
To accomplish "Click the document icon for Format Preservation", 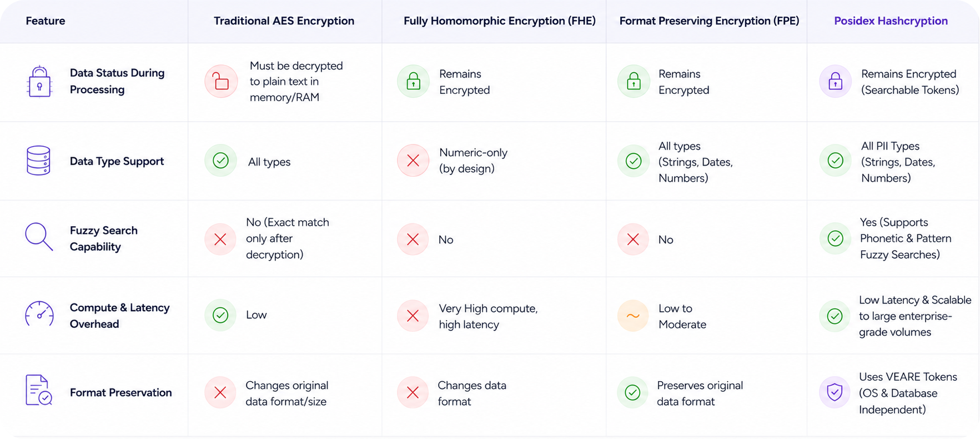I will [39, 390].
